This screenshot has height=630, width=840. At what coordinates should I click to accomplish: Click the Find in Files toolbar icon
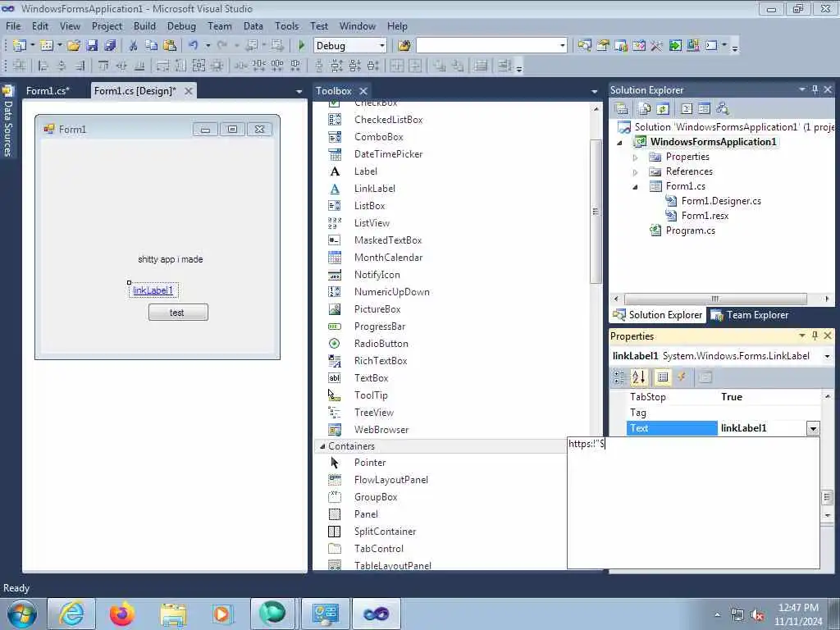[404, 46]
